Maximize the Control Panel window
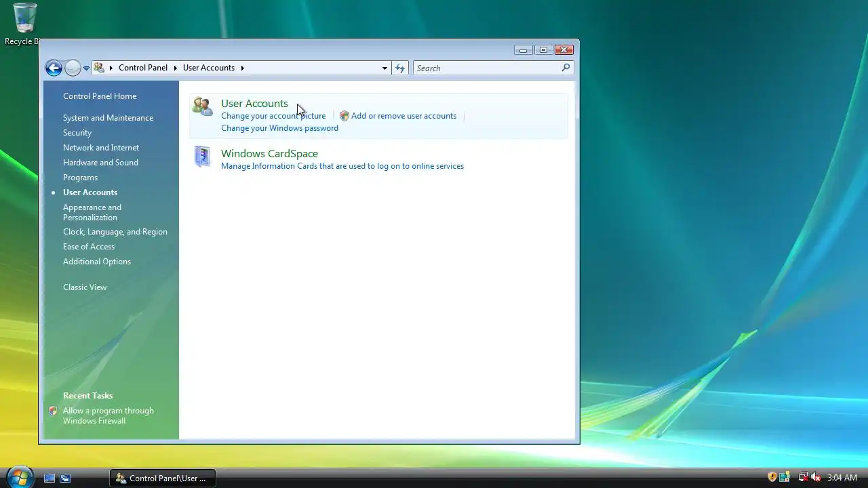The height and width of the screenshot is (488, 868). (543, 49)
